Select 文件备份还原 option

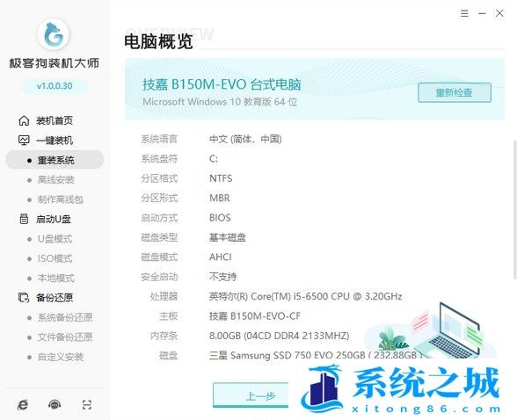click(65, 337)
